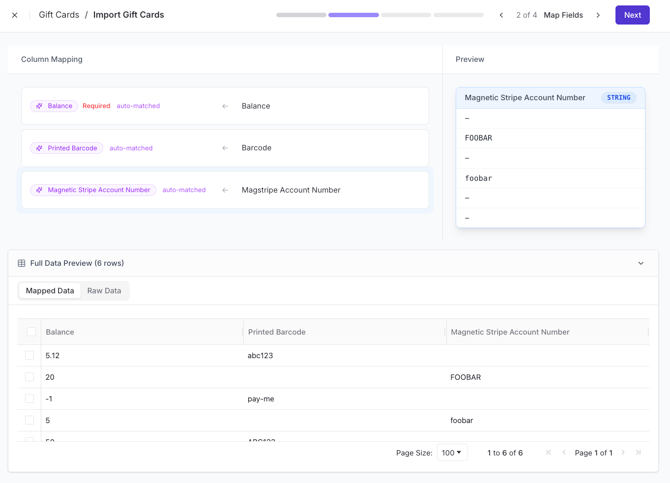Image resolution: width=670 pixels, height=483 pixels.
Task: Go to next step using right chevron
Action: [598, 15]
